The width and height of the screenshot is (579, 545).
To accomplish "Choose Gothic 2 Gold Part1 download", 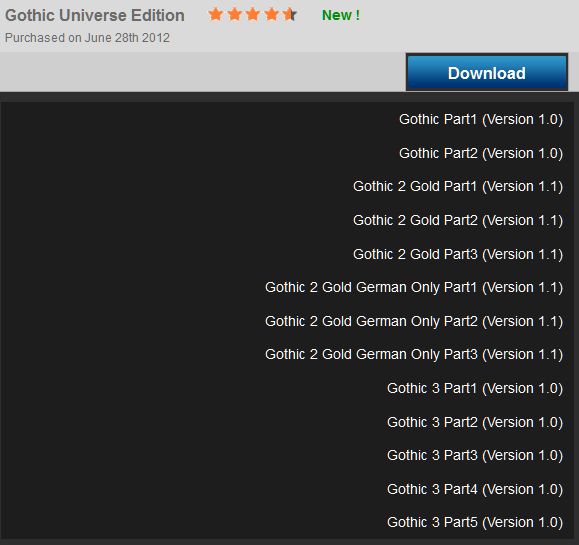I will coord(458,186).
